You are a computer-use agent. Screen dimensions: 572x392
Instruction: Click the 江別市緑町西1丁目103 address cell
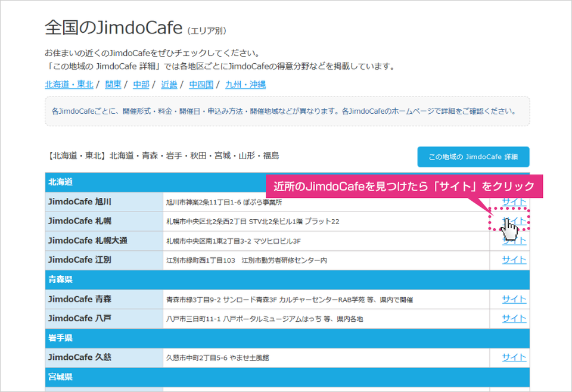326,260
